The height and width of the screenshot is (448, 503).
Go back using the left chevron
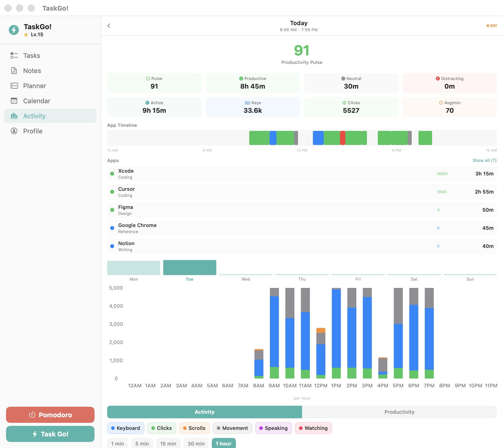point(109,26)
